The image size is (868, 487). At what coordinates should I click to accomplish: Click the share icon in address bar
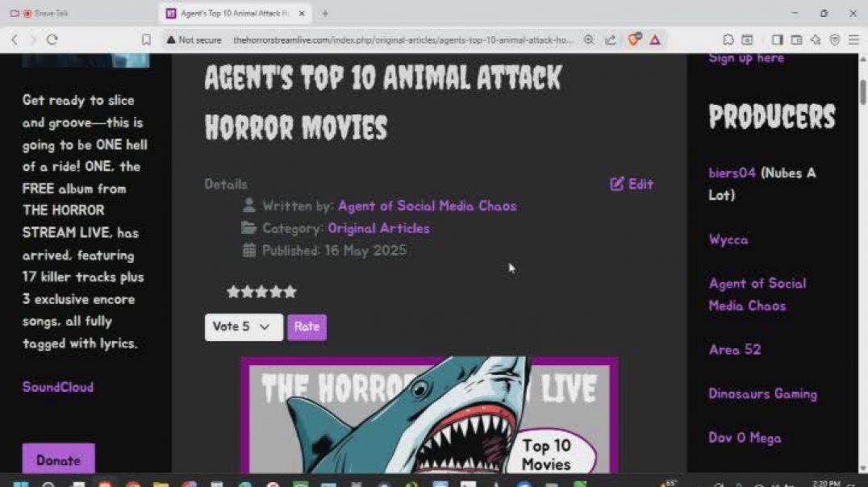click(610, 40)
